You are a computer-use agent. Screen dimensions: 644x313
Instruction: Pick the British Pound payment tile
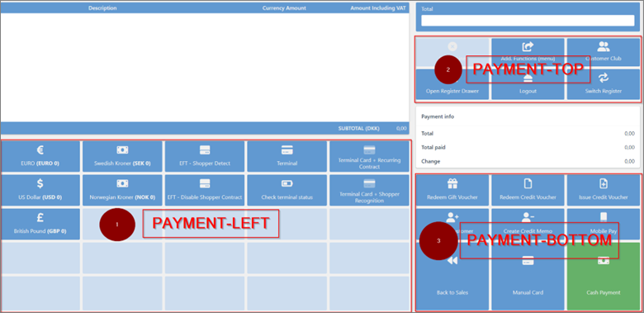pos(40,225)
